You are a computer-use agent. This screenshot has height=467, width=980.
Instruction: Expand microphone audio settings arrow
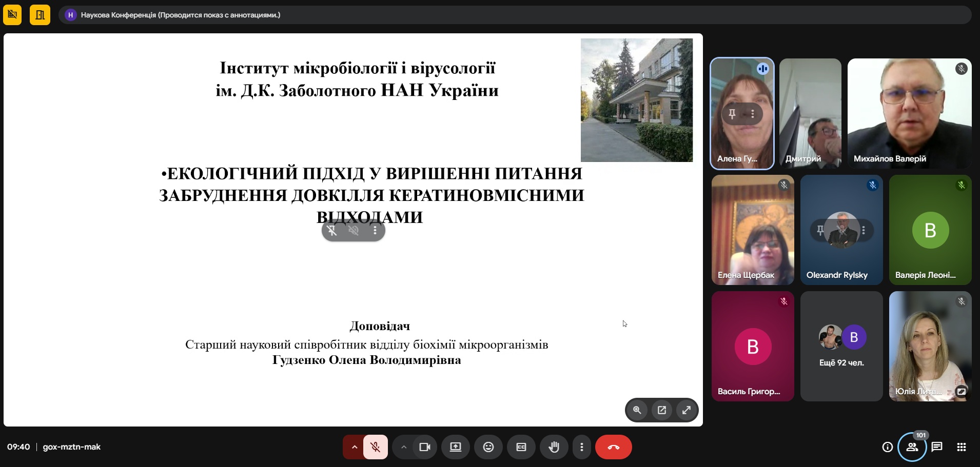(354, 447)
